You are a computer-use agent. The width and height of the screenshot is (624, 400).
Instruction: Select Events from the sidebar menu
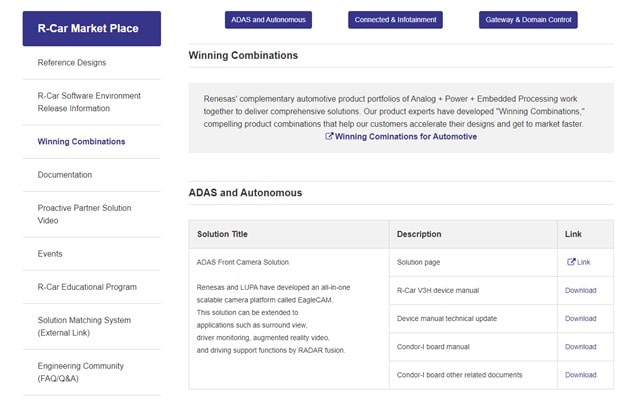pos(50,254)
